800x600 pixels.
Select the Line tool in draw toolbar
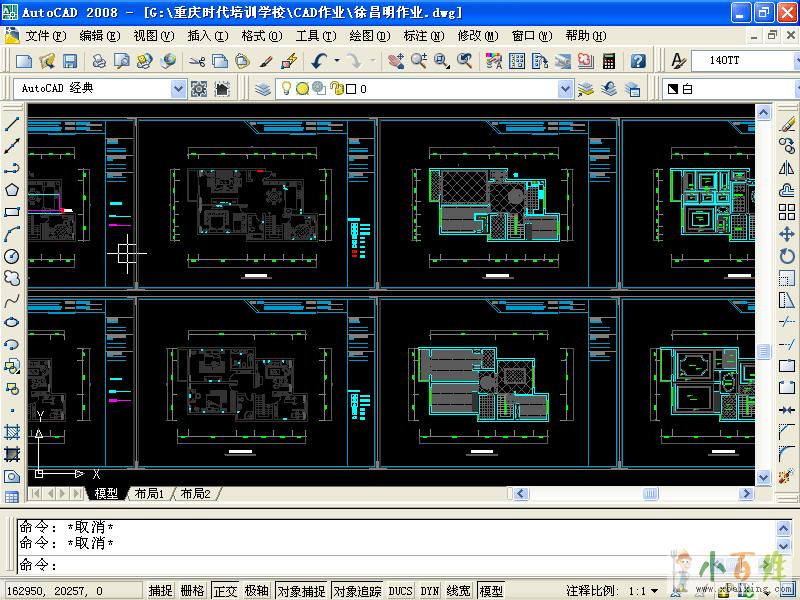click(x=12, y=124)
